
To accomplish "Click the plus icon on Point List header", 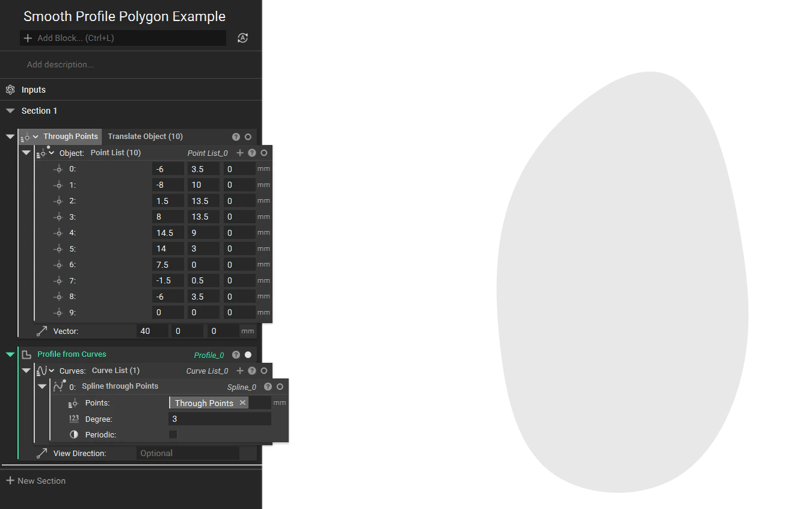I will (240, 152).
